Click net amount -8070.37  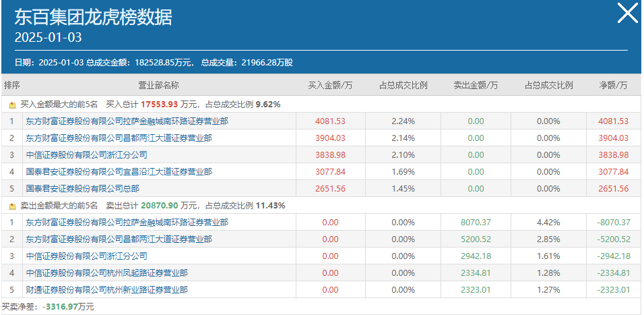click(x=614, y=223)
